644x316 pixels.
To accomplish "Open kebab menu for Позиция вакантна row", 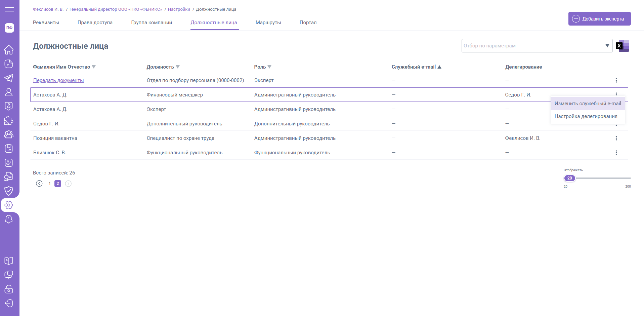I will (x=616, y=138).
